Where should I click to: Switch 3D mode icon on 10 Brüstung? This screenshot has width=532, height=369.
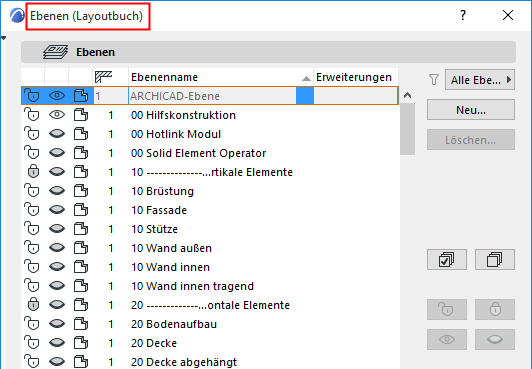(x=81, y=191)
